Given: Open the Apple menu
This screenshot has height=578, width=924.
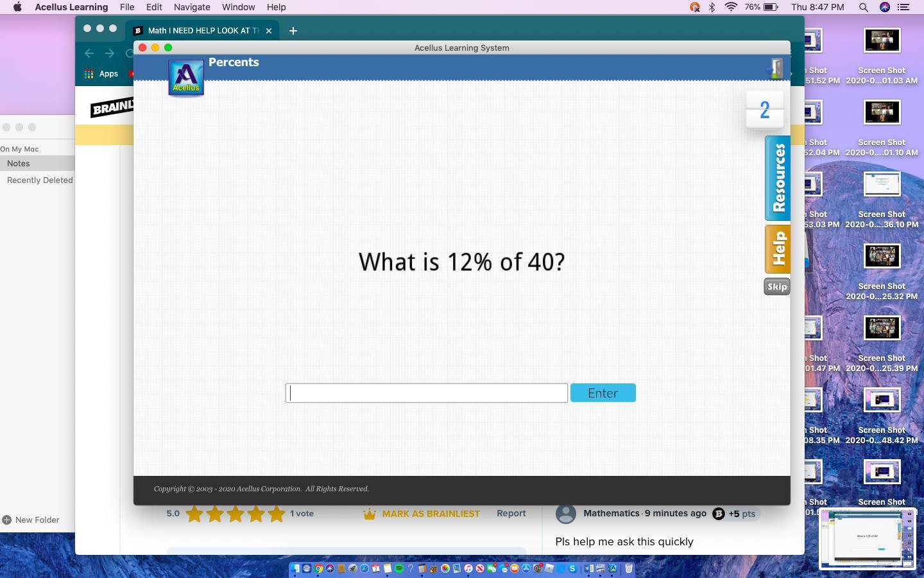Looking at the screenshot, I should pyautogui.click(x=17, y=7).
